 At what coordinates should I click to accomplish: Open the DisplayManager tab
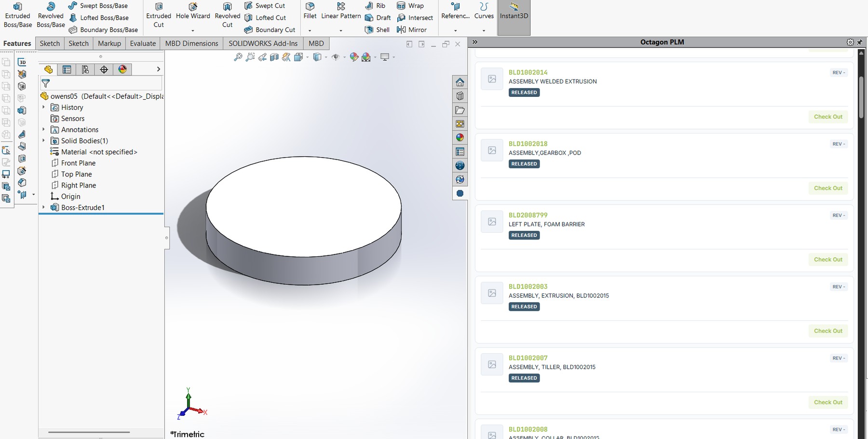coord(122,69)
